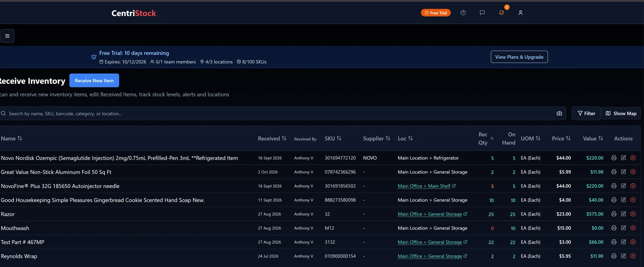Click Receive New Item button

pyautogui.click(x=94, y=81)
